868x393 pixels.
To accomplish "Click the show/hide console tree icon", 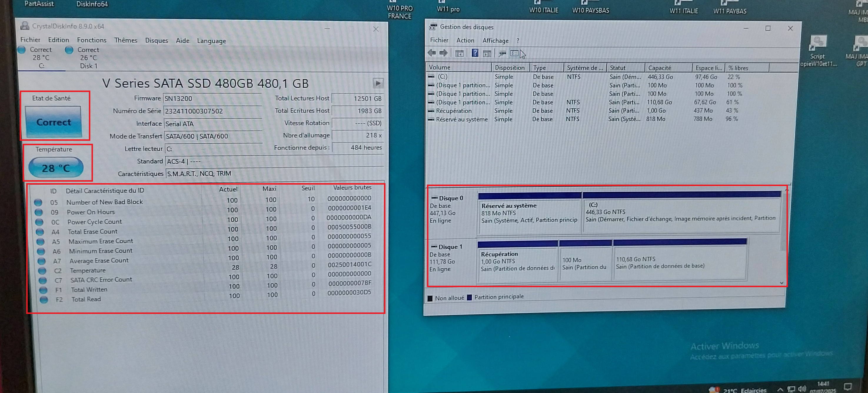I will pos(459,53).
